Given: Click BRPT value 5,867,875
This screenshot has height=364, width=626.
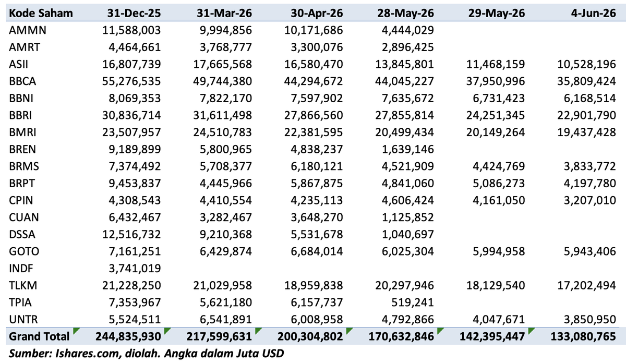Looking at the screenshot, I should [x=317, y=183].
